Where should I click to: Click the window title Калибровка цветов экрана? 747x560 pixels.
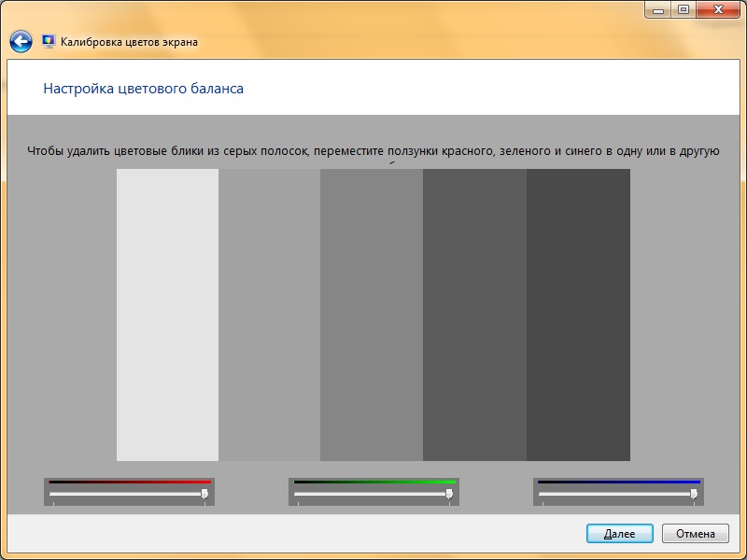pyautogui.click(x=129, y=42)
